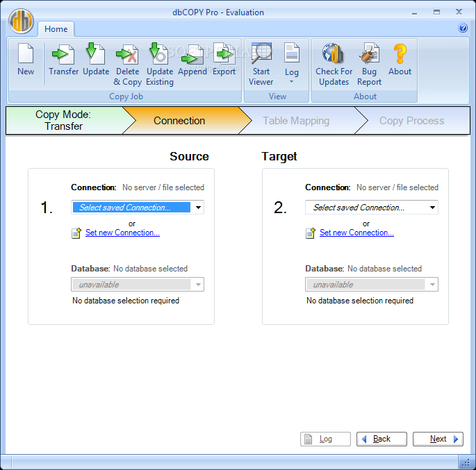Screen dimensions: 476x470
Task: Open the About question mark icon
Action: (400, 53)
